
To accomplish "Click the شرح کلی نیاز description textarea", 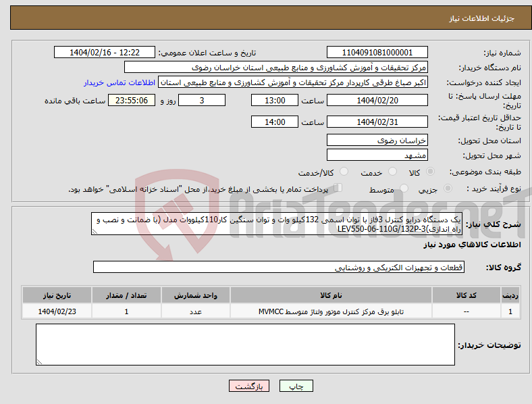I will tap(277, 224).
